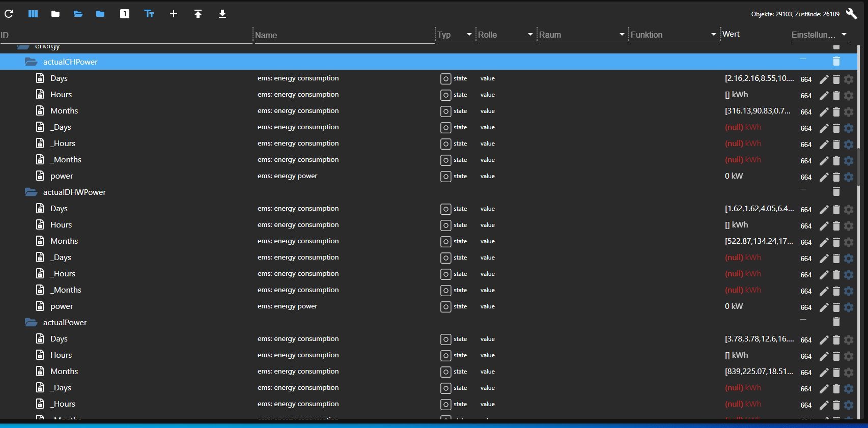The image size is (868, 428).
Task: Collapse all folders with closed folder icon
Action: (55, 14)
